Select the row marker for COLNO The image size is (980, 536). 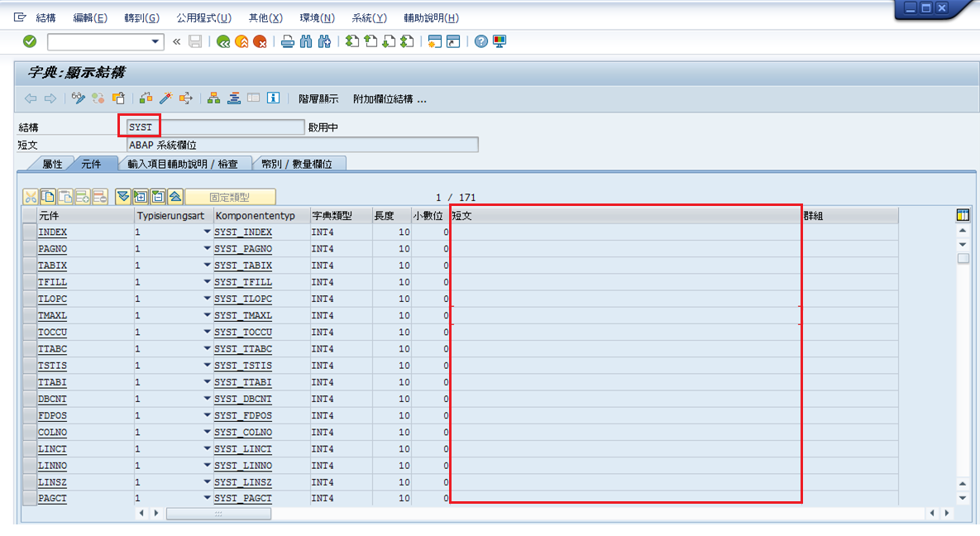29,432
